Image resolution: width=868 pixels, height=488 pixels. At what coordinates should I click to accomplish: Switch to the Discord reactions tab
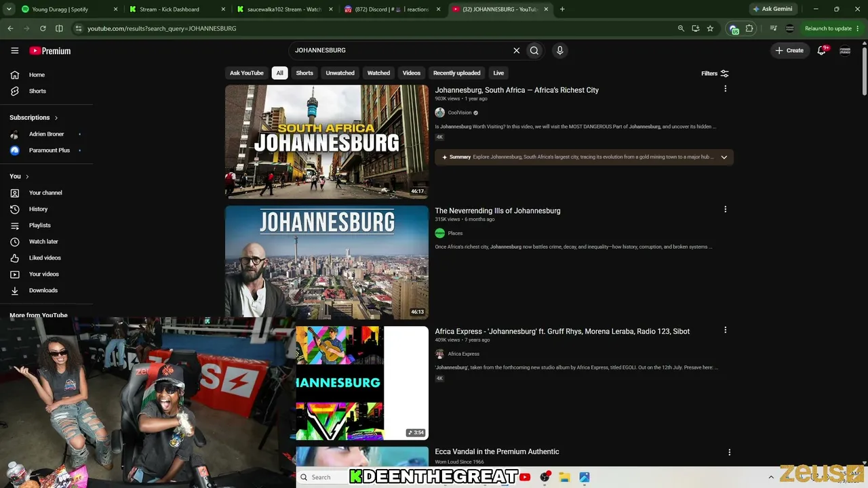tap(390, 9)
